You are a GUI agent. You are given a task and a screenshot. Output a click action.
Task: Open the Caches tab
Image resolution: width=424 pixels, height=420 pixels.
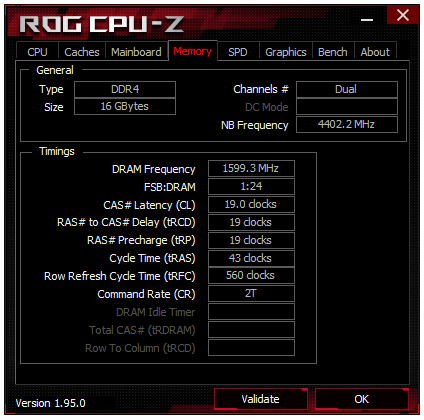click(x=82, y=52)
